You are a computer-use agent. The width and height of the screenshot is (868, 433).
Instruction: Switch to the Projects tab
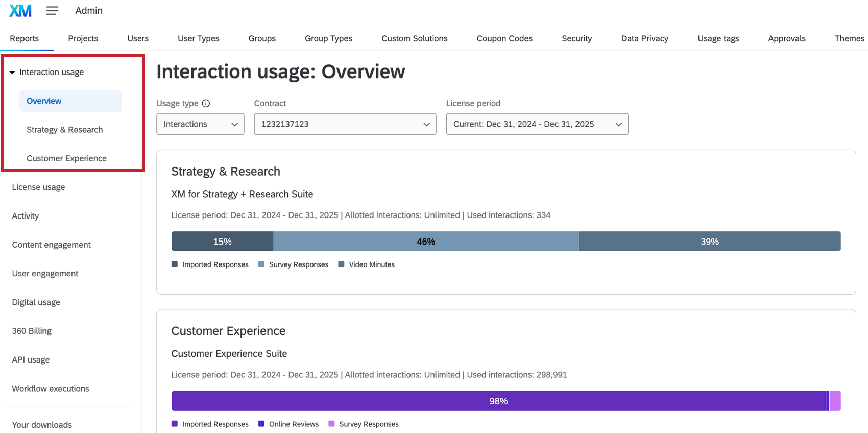click(x=83, y=38)
